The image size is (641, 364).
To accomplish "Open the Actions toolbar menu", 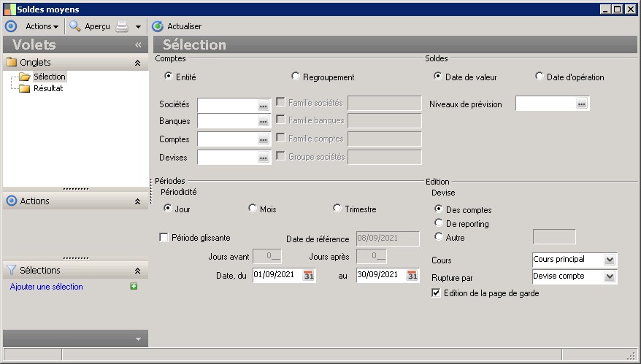I will pyautogui.click(x=42, y=26).
